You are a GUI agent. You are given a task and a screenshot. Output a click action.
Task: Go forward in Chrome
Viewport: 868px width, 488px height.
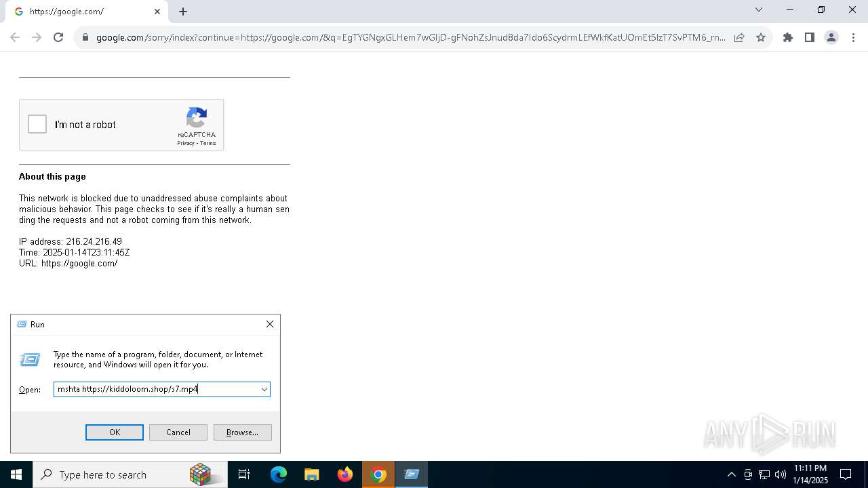coord(37,37)
